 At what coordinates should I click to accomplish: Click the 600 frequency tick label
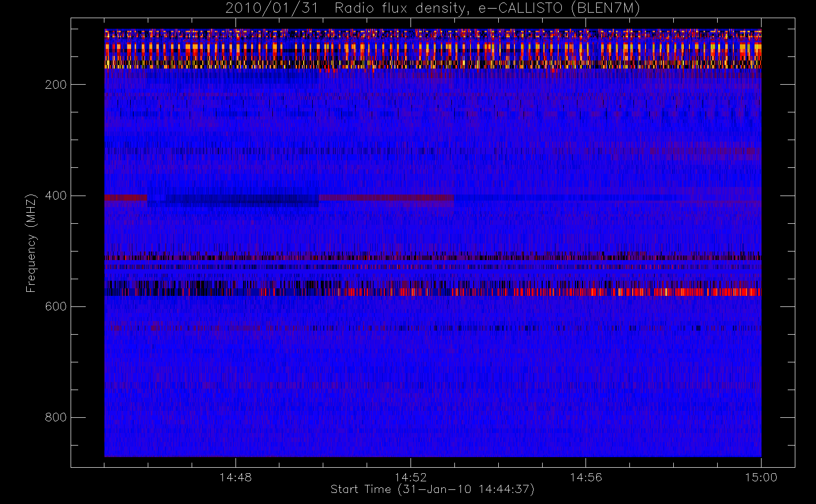tap(56, 306)
